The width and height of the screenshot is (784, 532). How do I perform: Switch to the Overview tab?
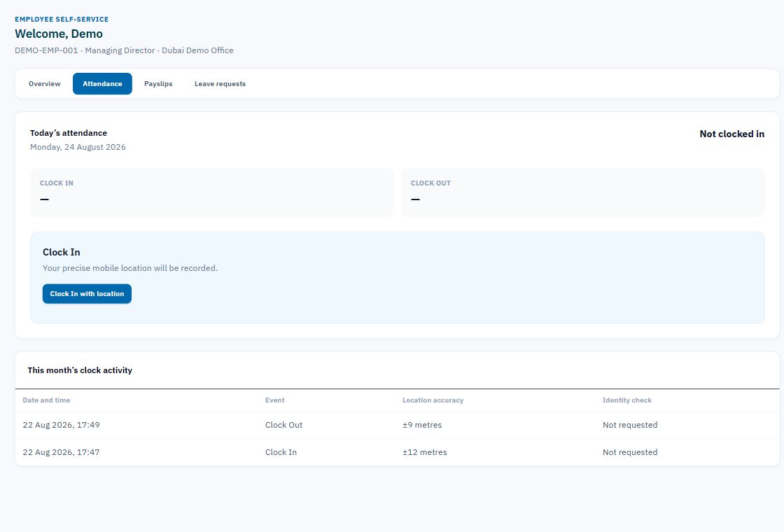click(x=45, y=83)
